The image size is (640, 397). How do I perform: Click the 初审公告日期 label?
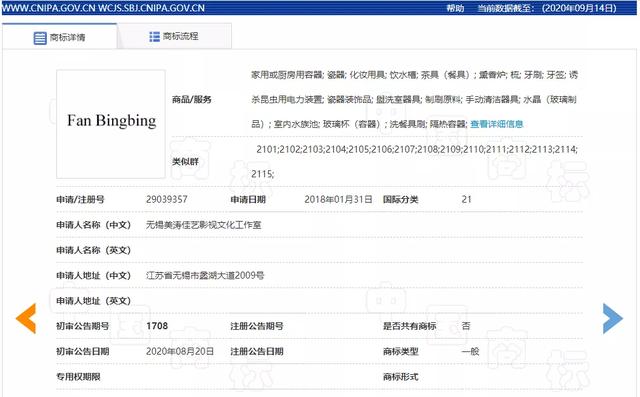[83, 351]
